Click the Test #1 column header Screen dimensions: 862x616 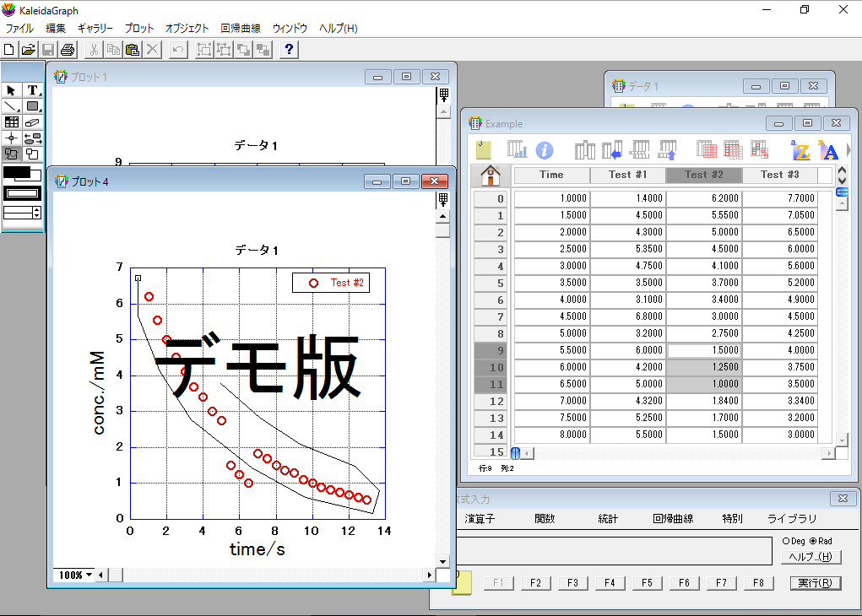coord(628,175)
